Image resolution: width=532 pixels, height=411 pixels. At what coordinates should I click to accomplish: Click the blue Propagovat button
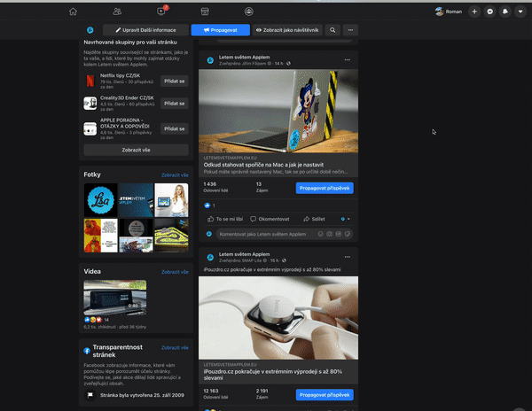point(220,30)
